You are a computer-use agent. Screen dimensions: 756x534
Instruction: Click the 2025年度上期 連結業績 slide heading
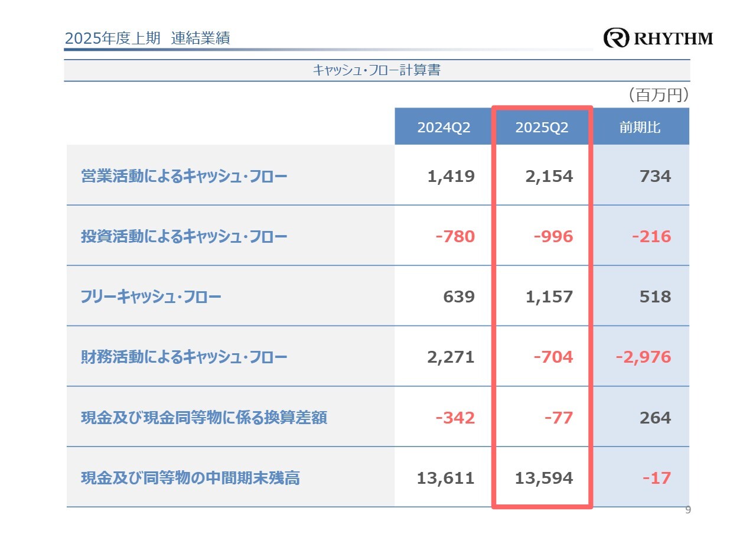tap(147, 38)
